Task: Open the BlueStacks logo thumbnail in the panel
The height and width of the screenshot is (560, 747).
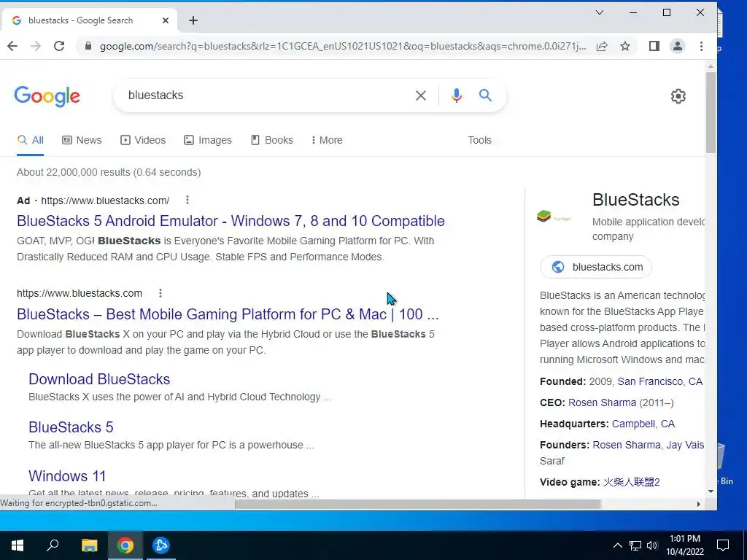Action: [554, 217]
